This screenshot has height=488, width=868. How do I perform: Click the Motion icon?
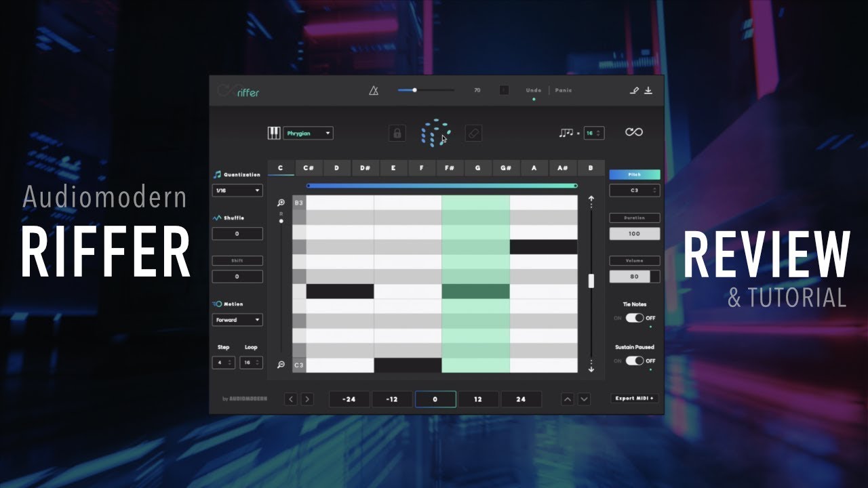[x=217, y=304]
